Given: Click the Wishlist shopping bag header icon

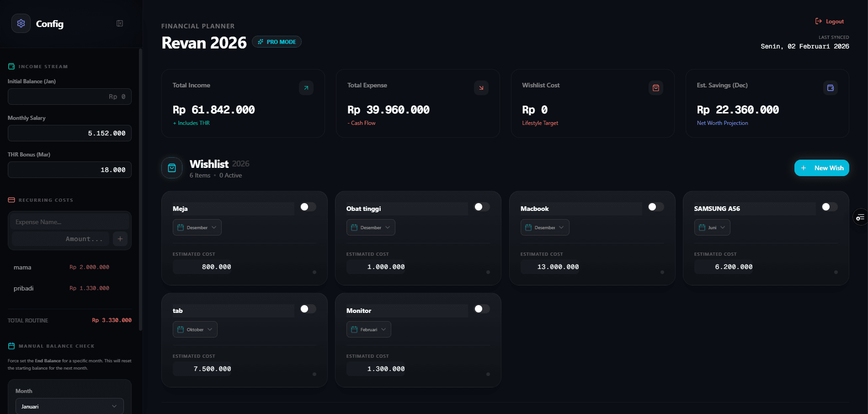Looking at the screenshot, I should tap(171, 167).
